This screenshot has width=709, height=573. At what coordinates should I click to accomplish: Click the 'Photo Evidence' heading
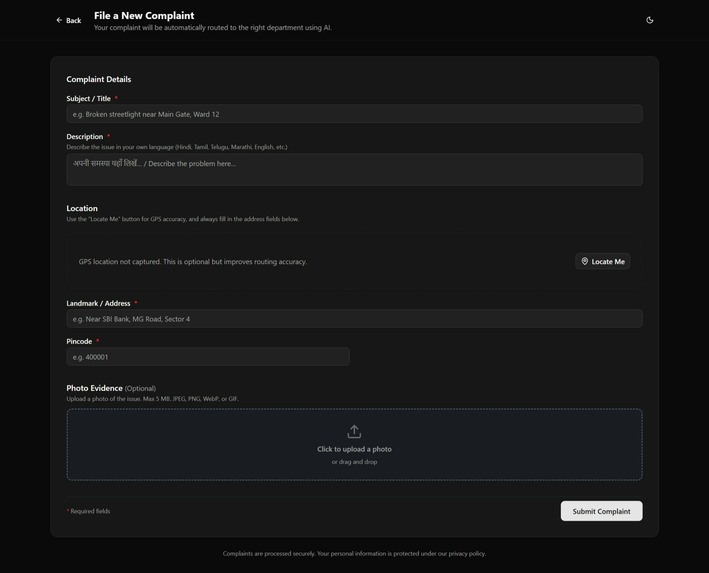(95, 388)
